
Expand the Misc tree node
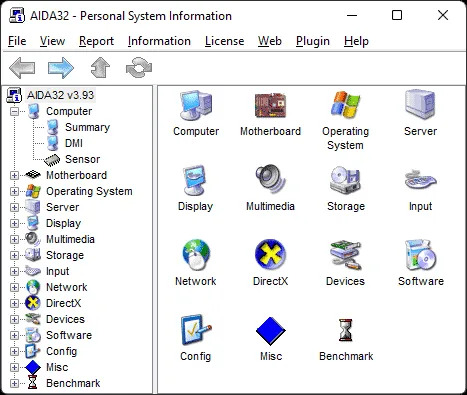(14, 367)
